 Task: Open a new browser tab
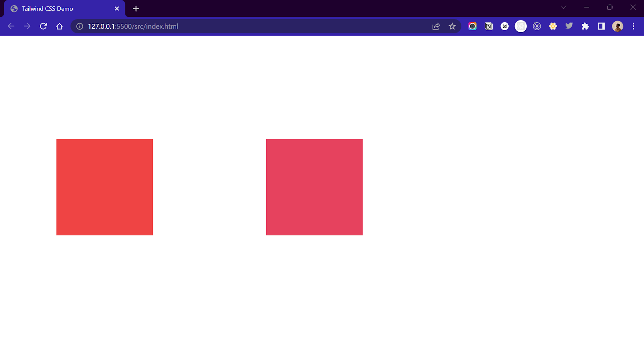pyautogui.click(x=136, y=8)
